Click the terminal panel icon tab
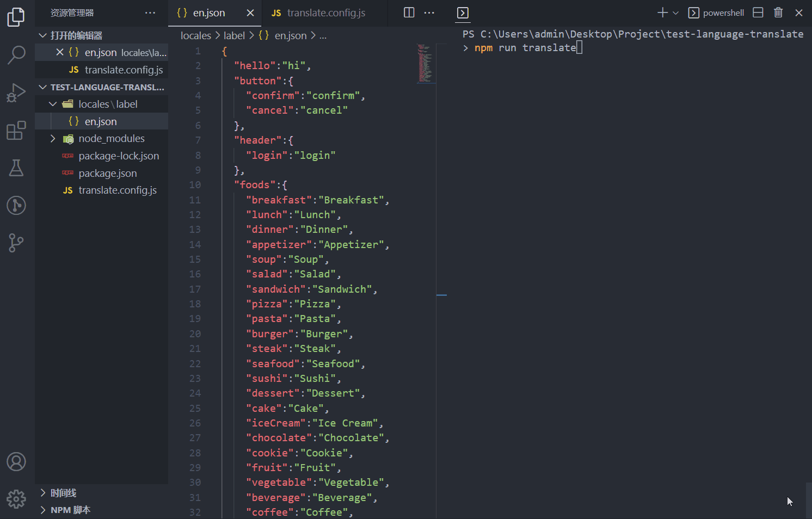Viewport: 812px width, 519px height. 463,13
